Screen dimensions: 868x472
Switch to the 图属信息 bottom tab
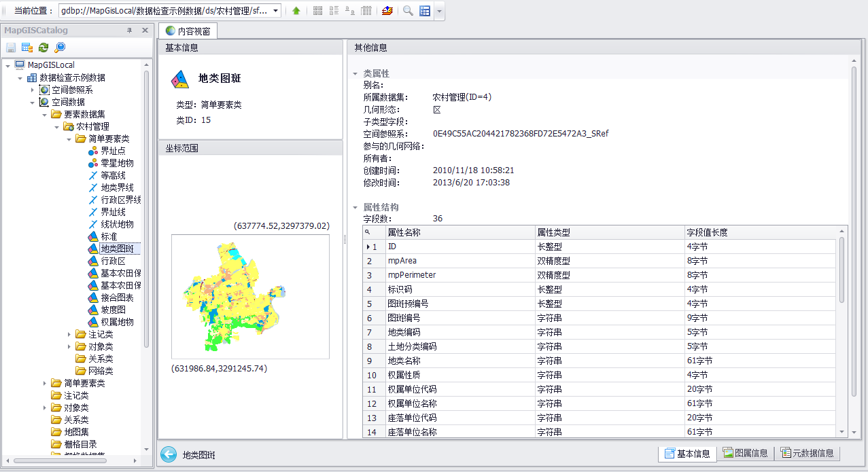(744, 454)
